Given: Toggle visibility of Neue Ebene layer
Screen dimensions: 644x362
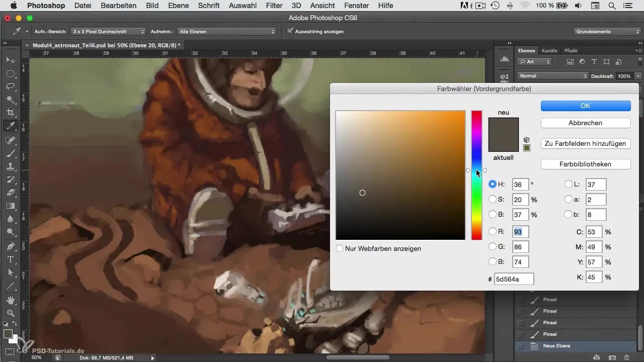Looking at the screenshot, I should (521, 346).
